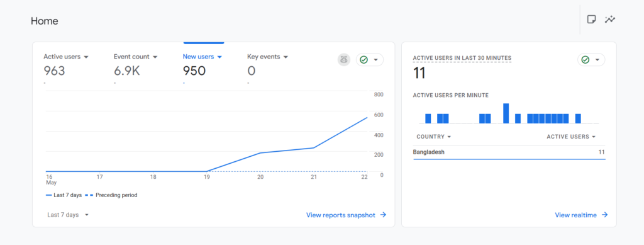Expand the Event count metric dropdown

[x=155, y=57]
